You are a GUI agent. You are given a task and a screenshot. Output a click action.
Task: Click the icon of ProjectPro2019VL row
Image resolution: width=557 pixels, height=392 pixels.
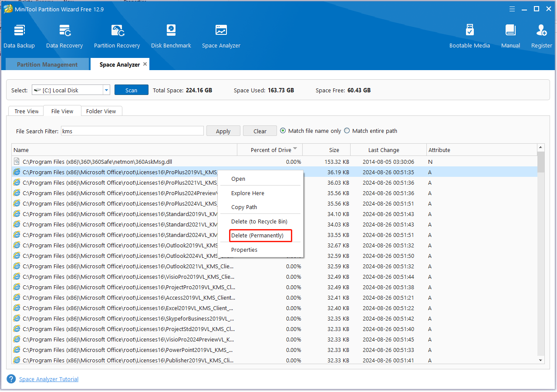pyautogui.click(x=17, y=287)
